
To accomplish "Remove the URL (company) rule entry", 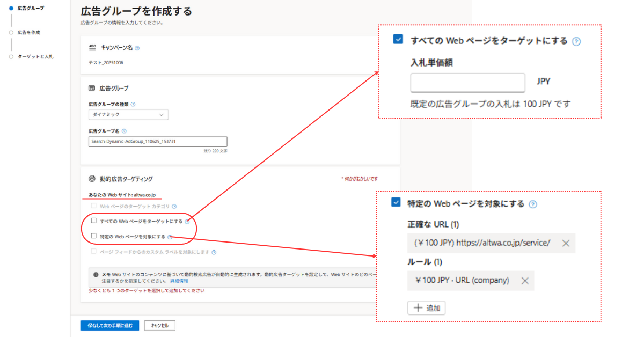I will 525,281.
